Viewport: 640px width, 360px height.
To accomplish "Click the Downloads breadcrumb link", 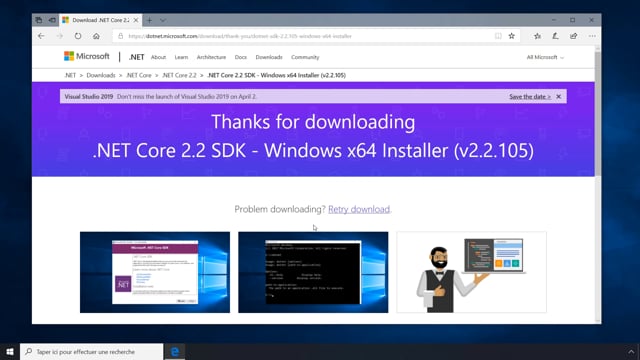I will click(101, 75).
